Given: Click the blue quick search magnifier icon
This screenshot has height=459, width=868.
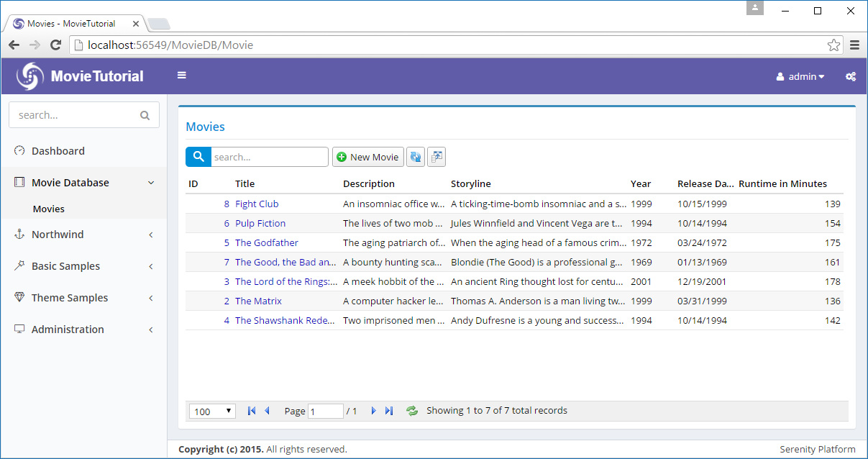Looking at the screenshot, I should [198, 157].
